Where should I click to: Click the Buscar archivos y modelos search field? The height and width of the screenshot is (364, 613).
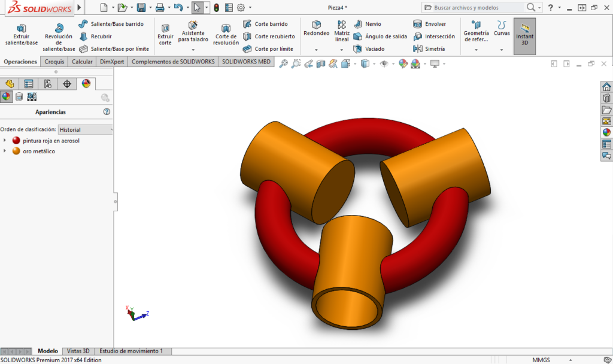[x=473, y=8]
